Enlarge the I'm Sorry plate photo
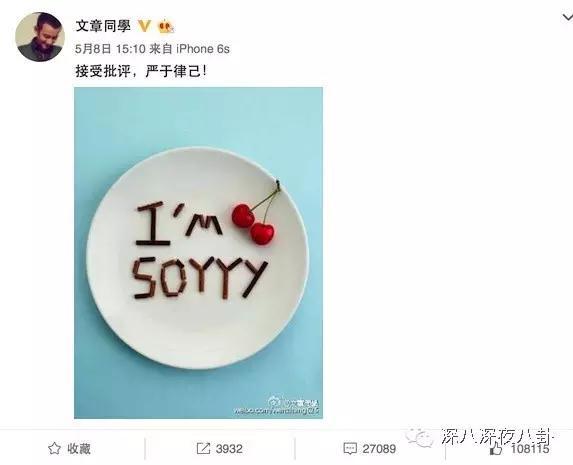Screen dimensions: 573x465 198,253
